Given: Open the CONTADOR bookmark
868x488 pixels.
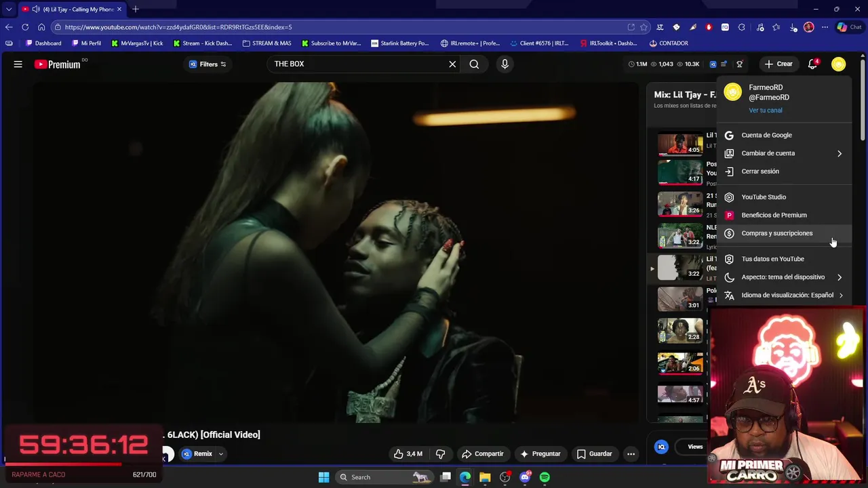Looking at the screenshot, I should coord(669,43).
